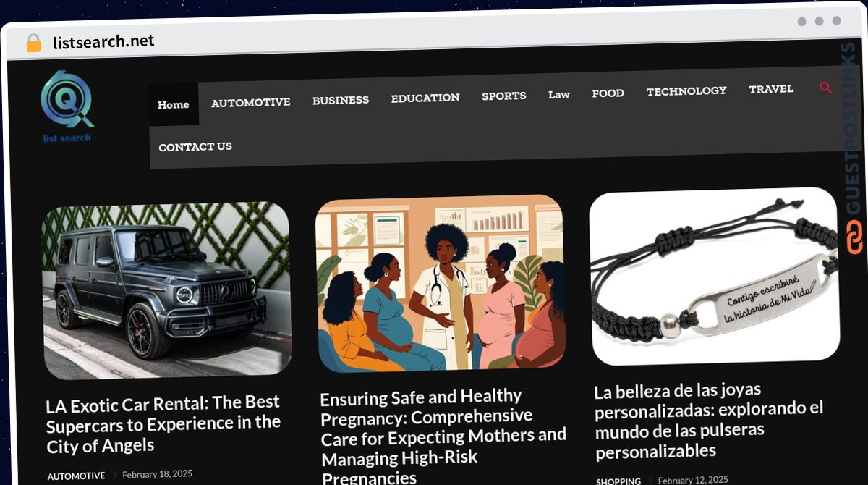Visit the CONTACT US page

pyautogui.click(x=195, y=146)
